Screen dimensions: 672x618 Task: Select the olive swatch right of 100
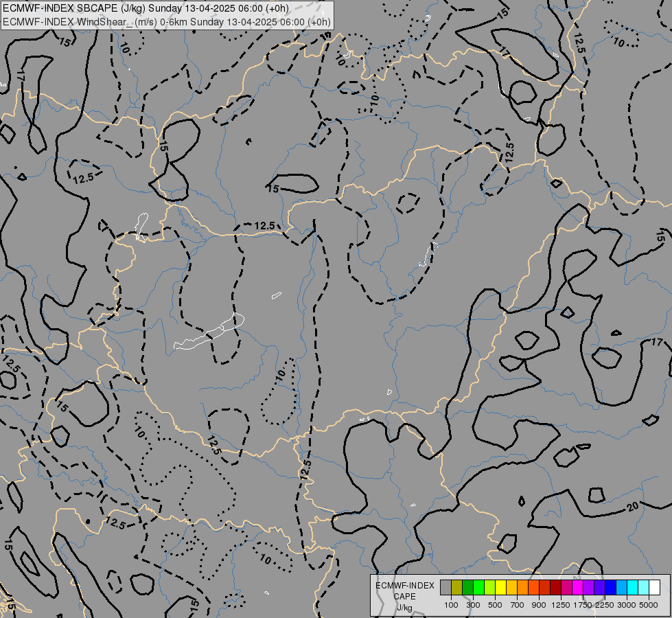coord(457,588)
